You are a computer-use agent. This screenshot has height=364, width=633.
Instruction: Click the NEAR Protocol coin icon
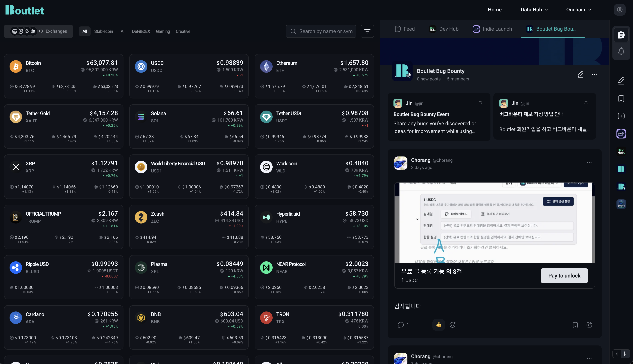(266, 268)
